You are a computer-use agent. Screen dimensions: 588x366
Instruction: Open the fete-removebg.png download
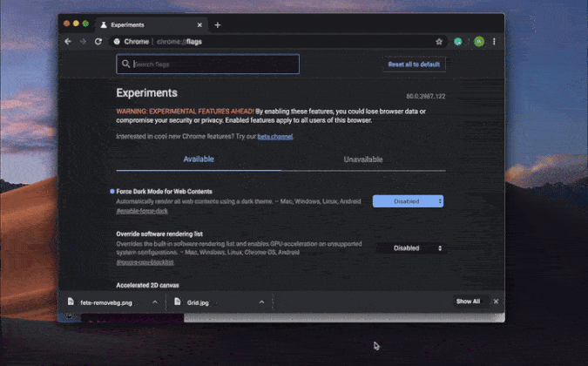106,302
